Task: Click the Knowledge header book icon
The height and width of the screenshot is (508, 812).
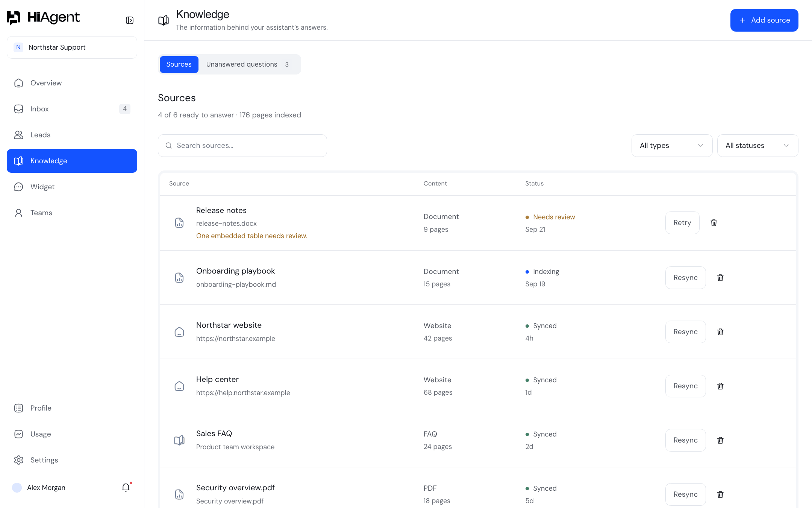Action: pos(164,20)
